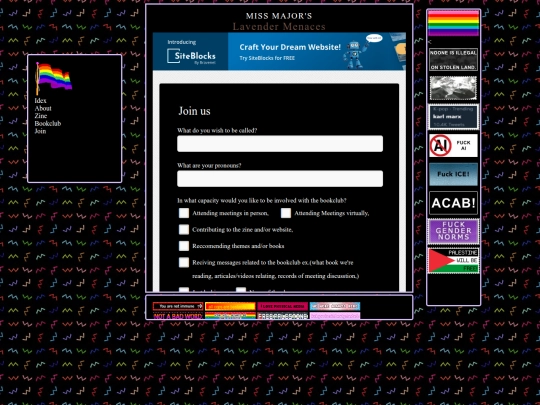540x405 pixels.
Task: Click the horizontal rainbow pride flag in the right panel
Action: 453,23
